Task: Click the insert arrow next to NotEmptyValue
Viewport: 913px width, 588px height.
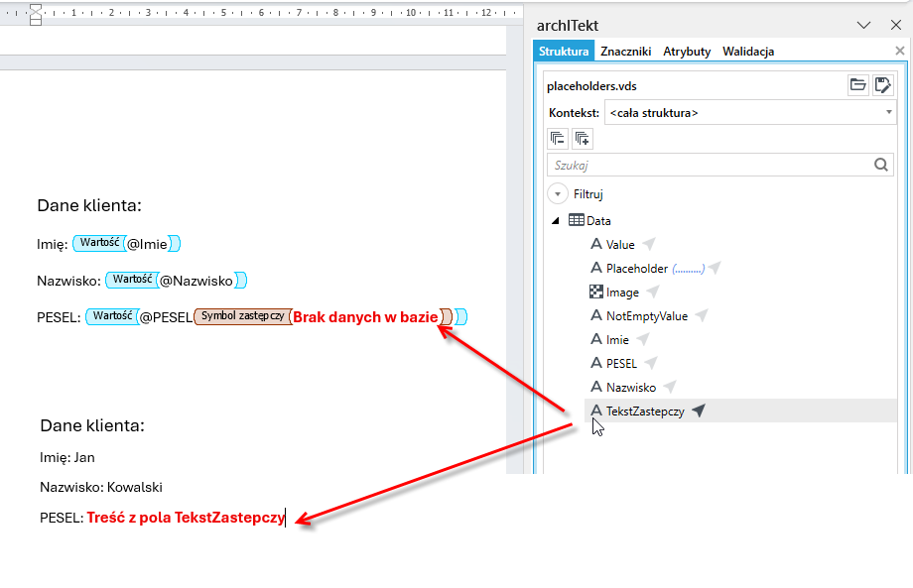Action: pyautogui.click(x=702, y=315)
